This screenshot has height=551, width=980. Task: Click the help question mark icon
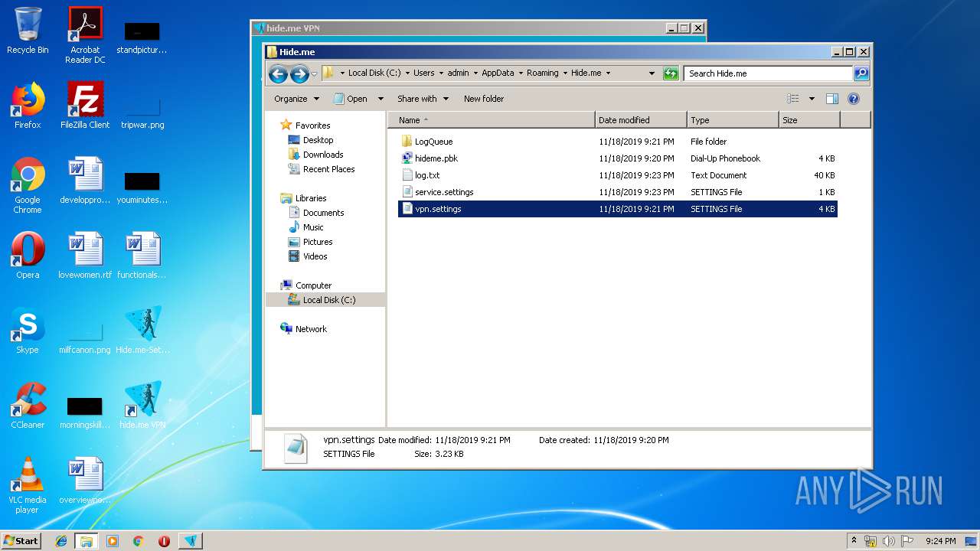coord(854,99)
